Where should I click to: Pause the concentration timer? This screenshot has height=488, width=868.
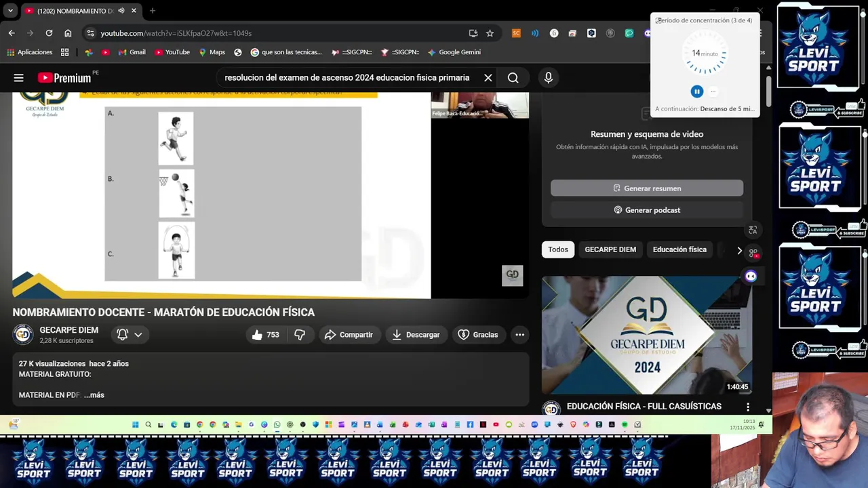pyautogui.click(x=696, y=91)
